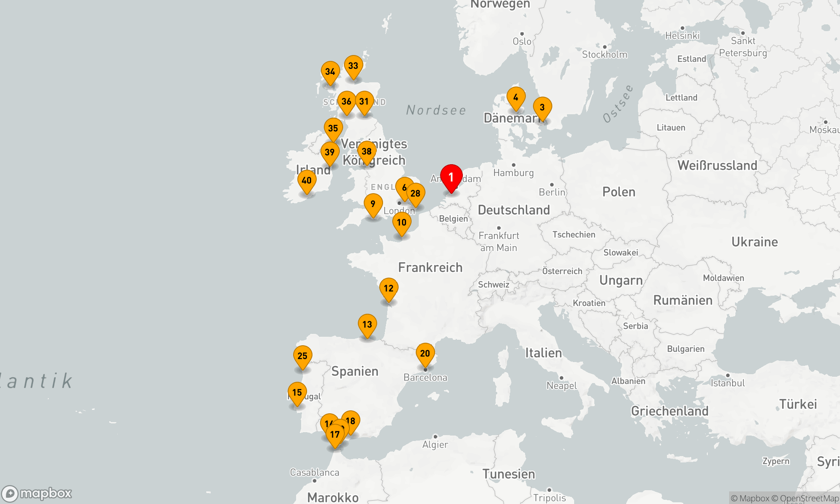Open the © OpenStreetMap attribution link

805,499
